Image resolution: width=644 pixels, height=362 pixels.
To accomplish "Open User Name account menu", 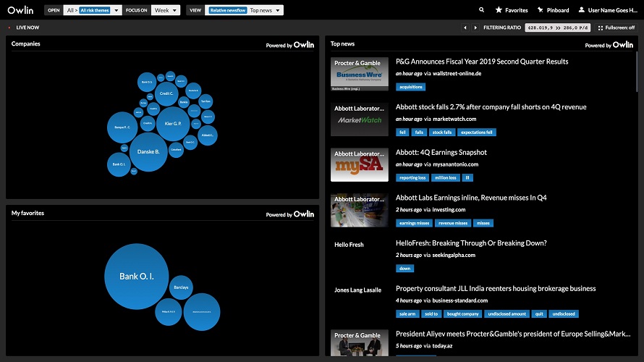I will click(x=608, y=10).
